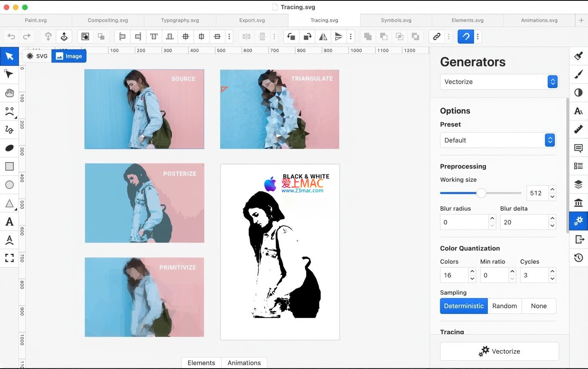Flip horizontally using the toolbar icon
Viewport: 588px width, 369px height.
pyautogui.click(x=323, y=37)
